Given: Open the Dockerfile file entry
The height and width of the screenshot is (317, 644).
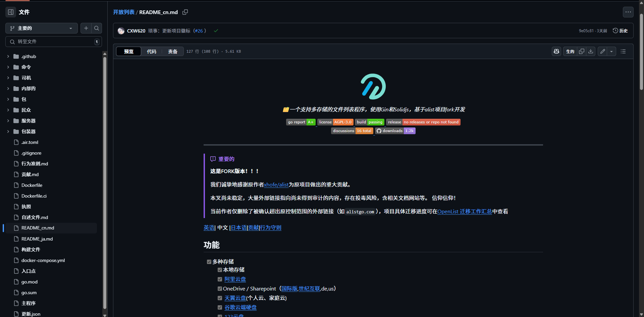Looking at the screenshot, I should coord(32,185).
